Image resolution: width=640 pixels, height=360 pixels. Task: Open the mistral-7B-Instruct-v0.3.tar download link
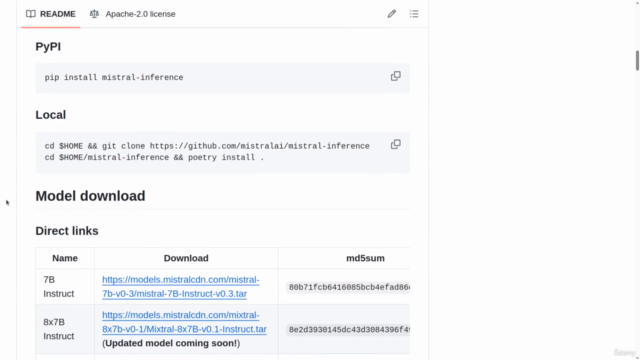180,287
